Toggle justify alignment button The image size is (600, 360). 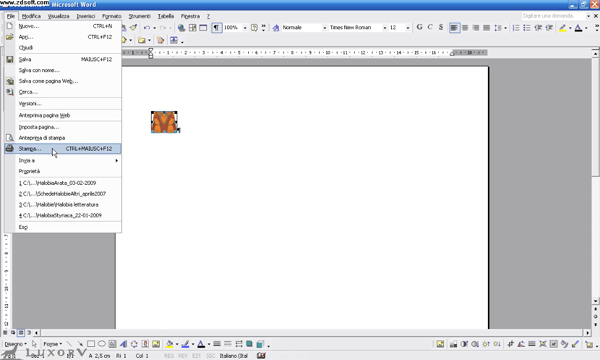click(486, 28)
